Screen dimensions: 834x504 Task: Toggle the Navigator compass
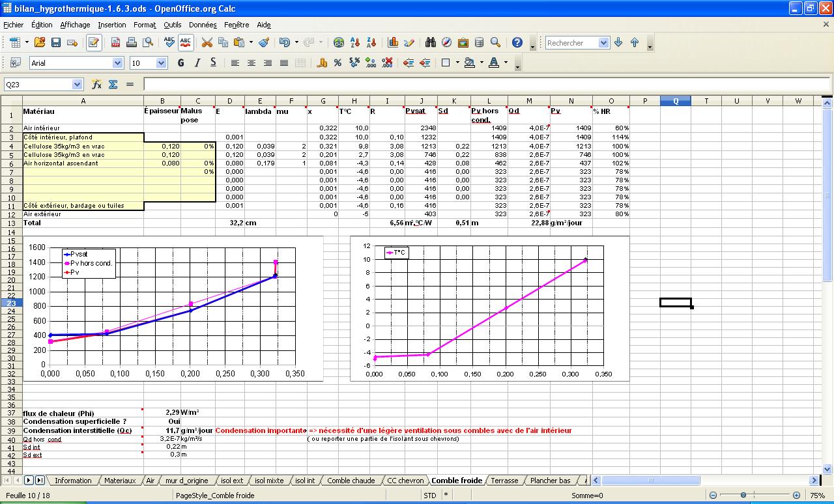(x=446, y=42)
